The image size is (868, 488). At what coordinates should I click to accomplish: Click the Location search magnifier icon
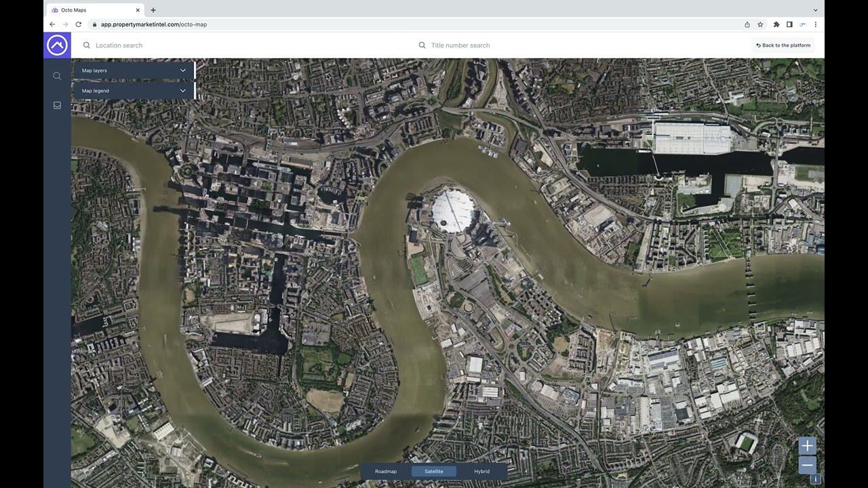87,45
